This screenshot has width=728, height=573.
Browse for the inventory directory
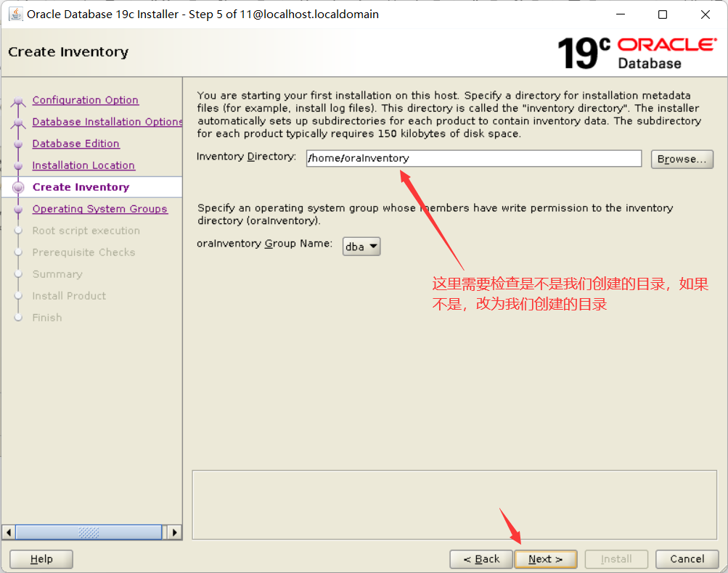[682, 159]
